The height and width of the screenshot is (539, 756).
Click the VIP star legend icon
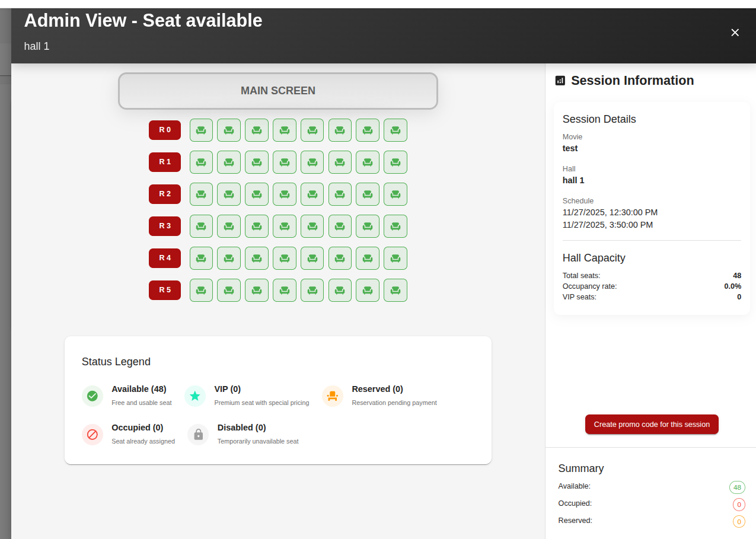[x=195, y=396]
